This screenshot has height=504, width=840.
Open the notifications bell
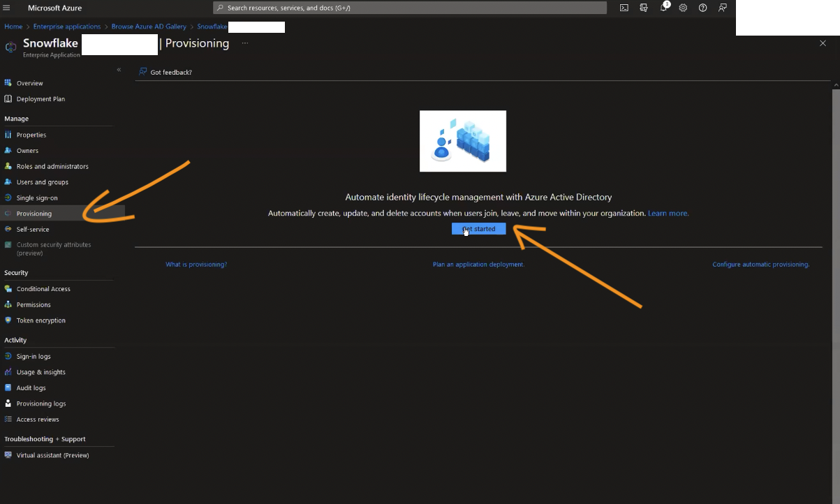coord(663,8)
